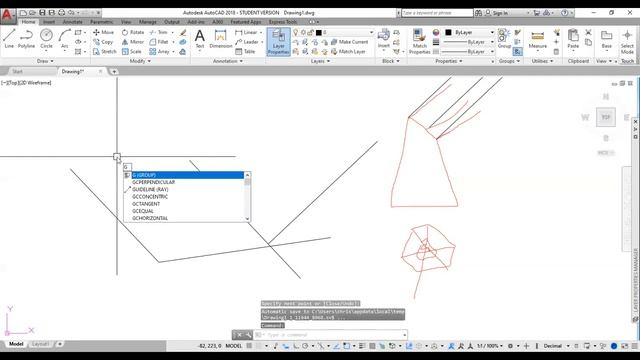The height and width of the screenshot is (360, 640).
Task: Expand the Modify panel
Action: click(140, 61)
